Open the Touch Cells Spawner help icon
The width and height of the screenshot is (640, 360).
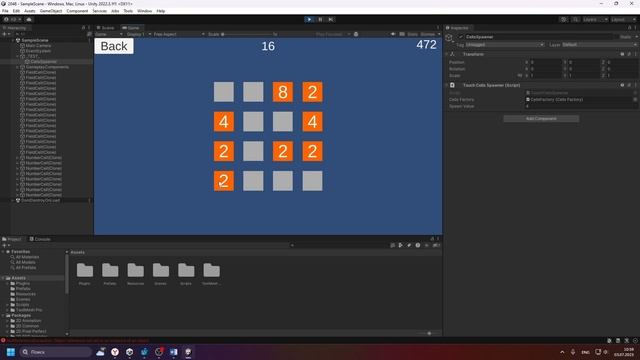point(622,85)
